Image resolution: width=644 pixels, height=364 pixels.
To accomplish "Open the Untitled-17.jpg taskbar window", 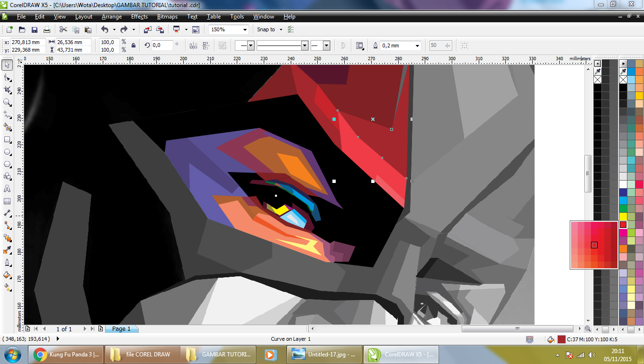I will click(x=324, y=354).
